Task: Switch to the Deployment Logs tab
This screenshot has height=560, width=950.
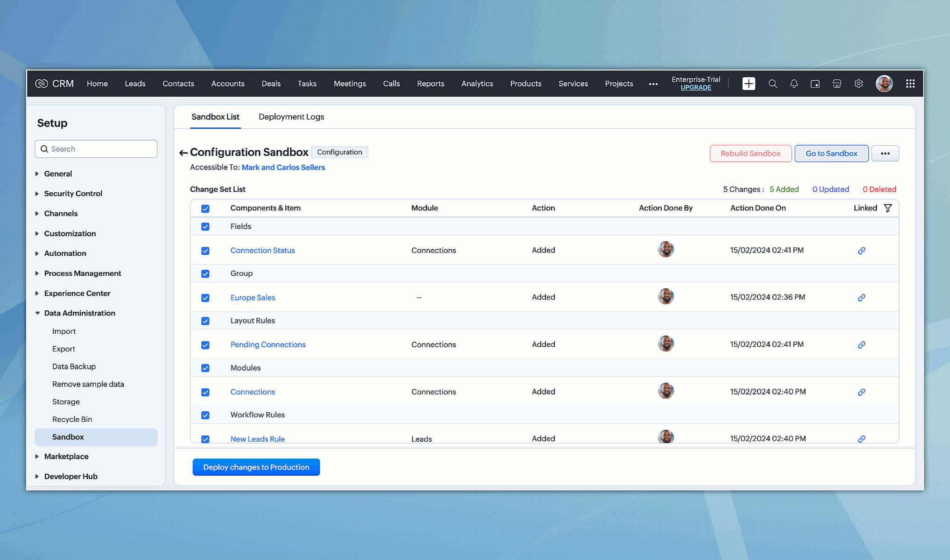Action: [291, 117]
